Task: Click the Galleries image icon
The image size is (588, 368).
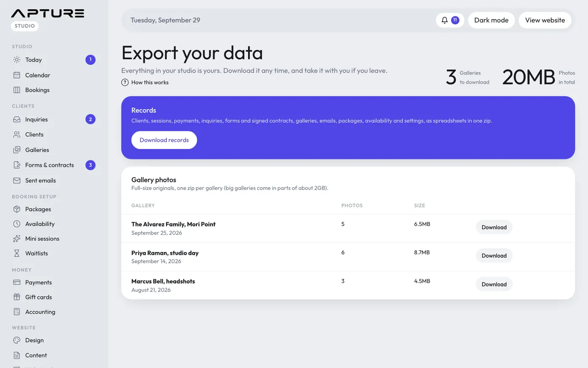Action: (17, 150)
